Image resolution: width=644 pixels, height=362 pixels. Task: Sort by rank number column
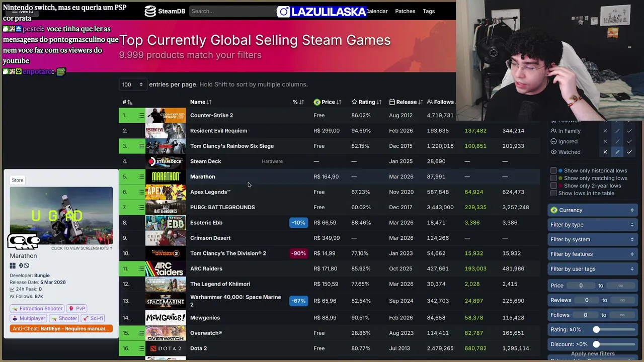(x=127, y=102)
